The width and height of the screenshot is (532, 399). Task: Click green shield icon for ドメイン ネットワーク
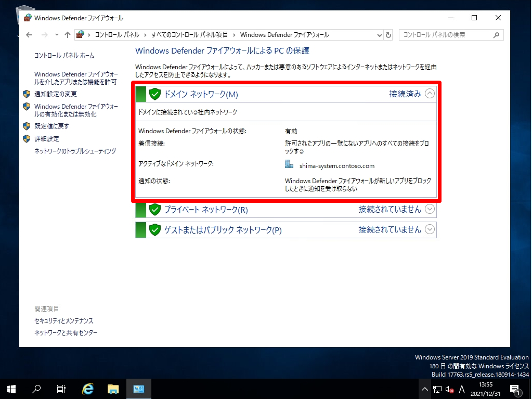coord(155,94)
